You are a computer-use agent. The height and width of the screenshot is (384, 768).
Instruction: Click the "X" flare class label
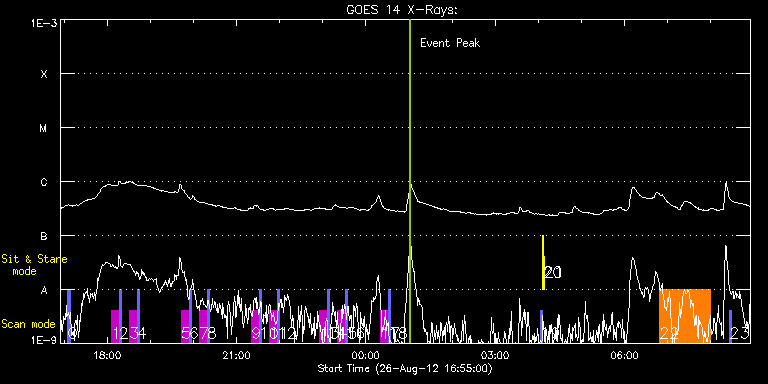44,74
